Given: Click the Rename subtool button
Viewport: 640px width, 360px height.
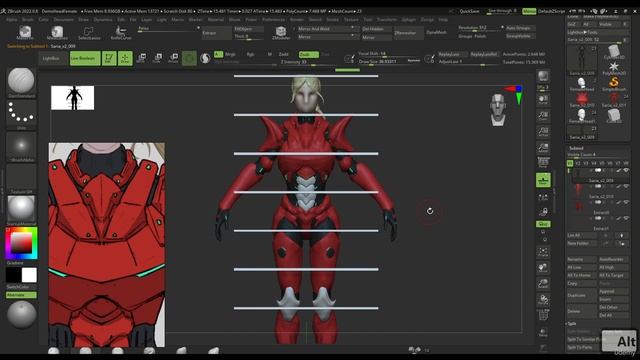Looking at the screenshot, I should pyautogui.click(x=581, y=260).
